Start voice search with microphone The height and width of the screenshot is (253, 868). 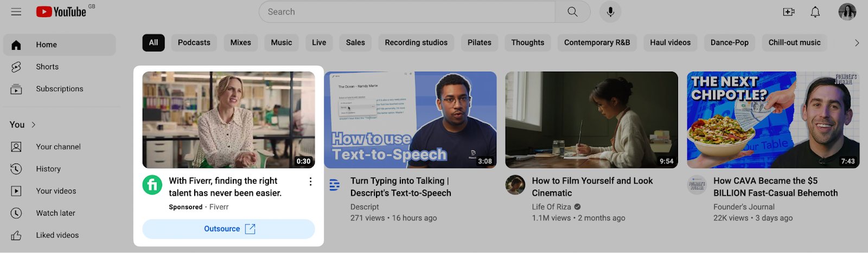(610, 12)
